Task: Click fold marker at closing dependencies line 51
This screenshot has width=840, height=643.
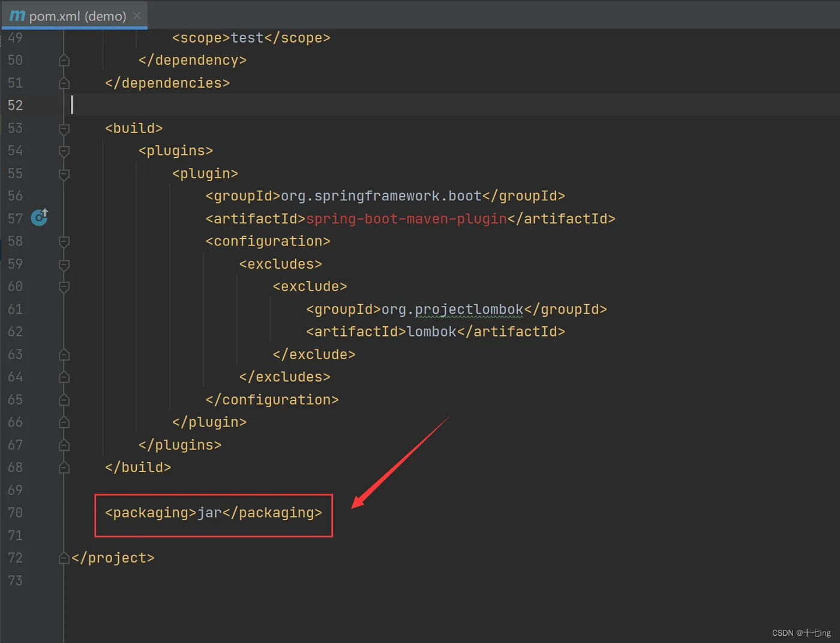Action: coord(64,83)
